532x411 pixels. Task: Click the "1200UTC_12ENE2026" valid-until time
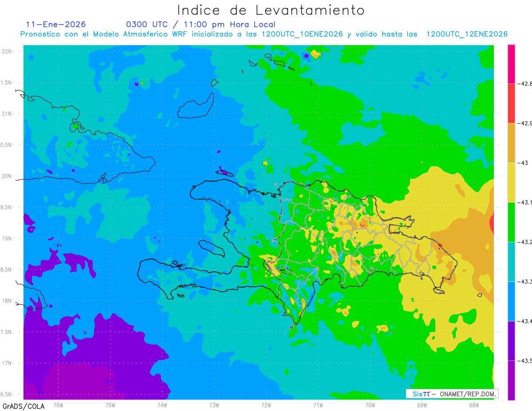[467, 34]
